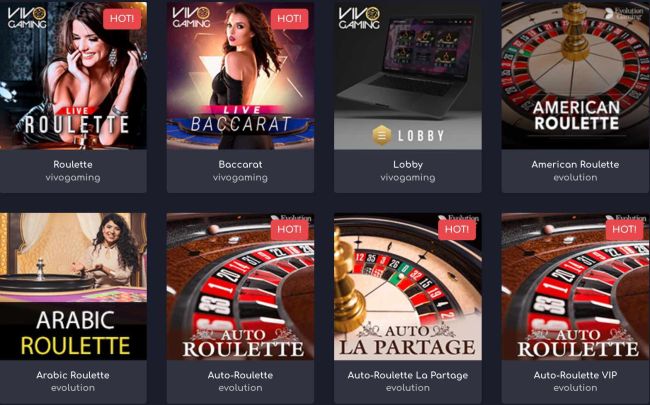Click the vivogaming provider label under Lobby
This screenshot has width=650, height=405.
[x=408, y=177]
